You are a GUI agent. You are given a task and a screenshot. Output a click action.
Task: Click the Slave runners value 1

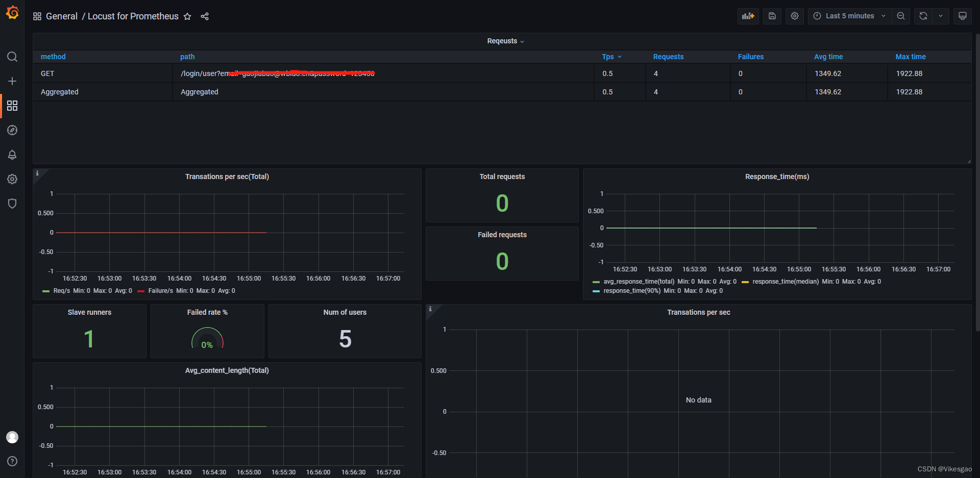pos(89,339)
